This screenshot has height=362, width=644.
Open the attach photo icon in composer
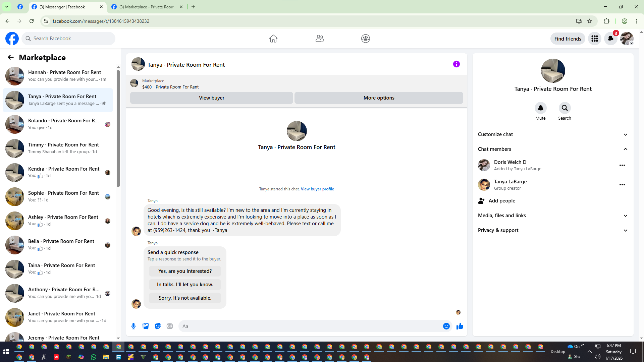pos(146,326)
